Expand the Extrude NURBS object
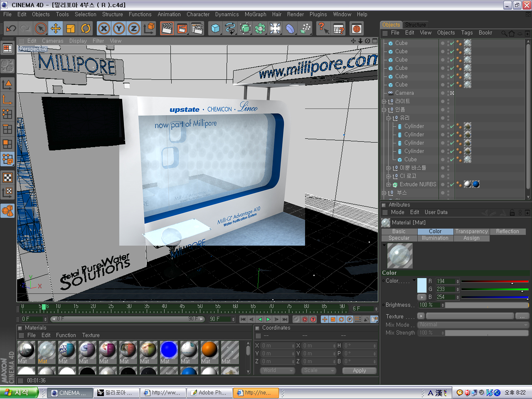 pyautogui.click(x=389, y=185)
